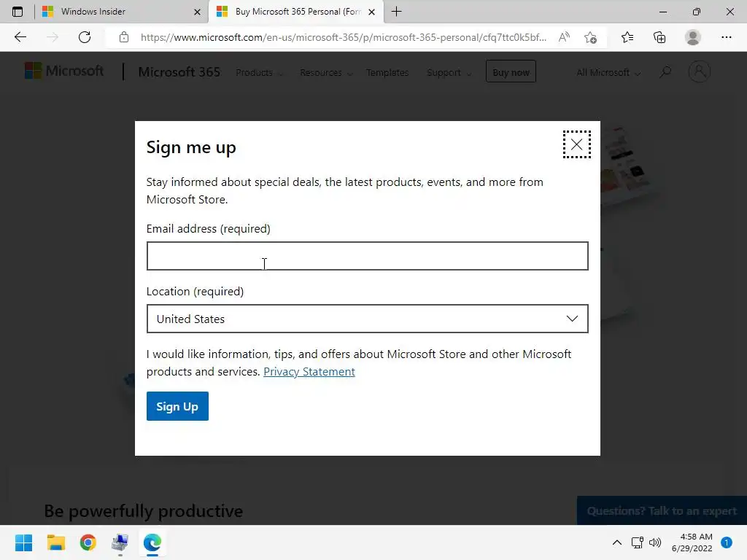Open the Templates menu item

[387, 72]
